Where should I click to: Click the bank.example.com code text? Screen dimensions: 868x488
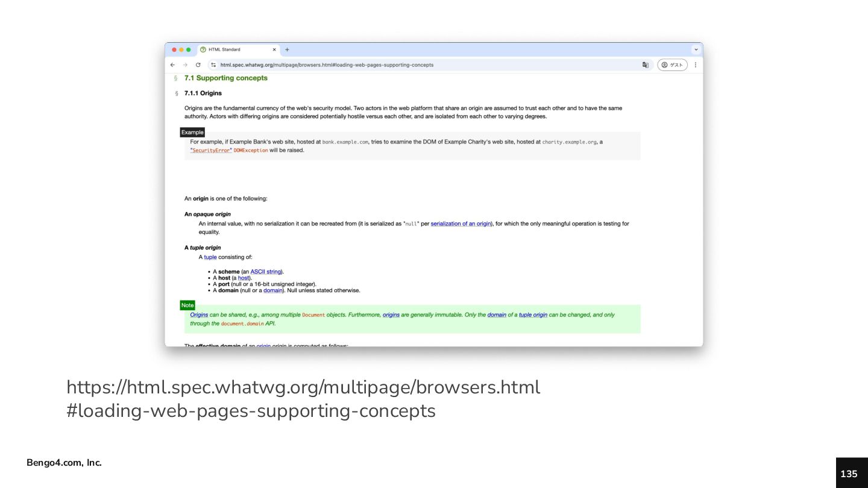coord(345,142)
